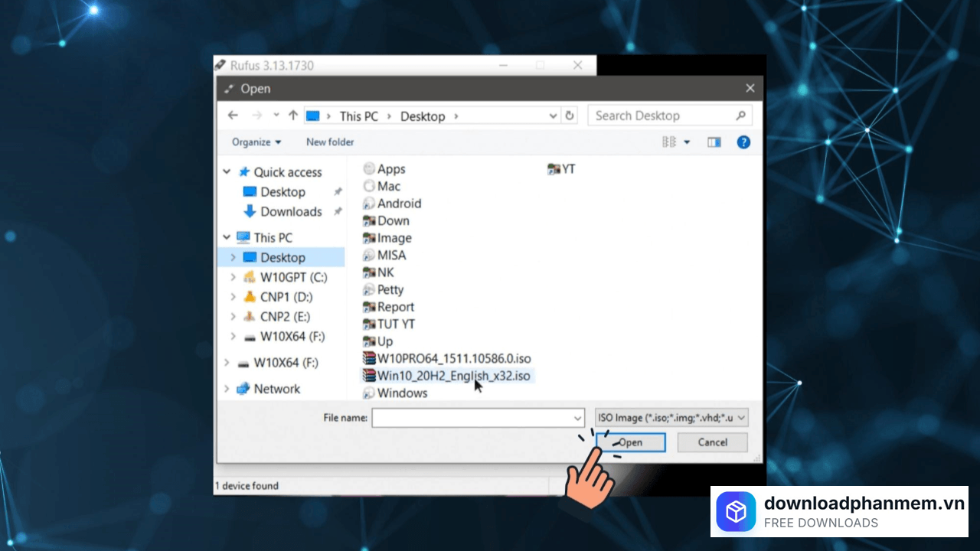The height and width of the screenshot is (551, 980).
Task: Select the Windows folder icon
Action: click(x=369, y=393)
